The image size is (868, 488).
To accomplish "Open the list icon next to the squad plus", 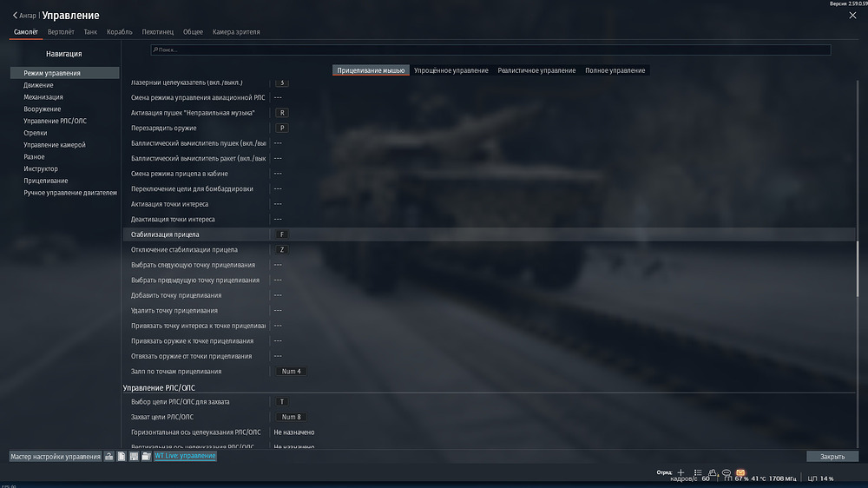I will (698, 472).
